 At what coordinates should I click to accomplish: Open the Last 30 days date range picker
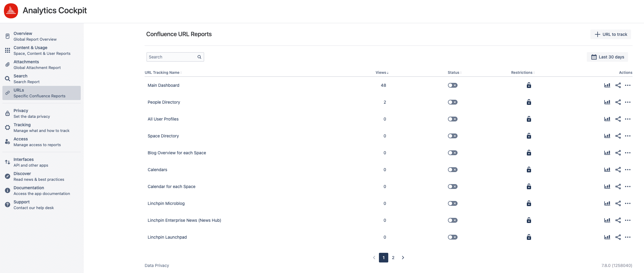[x=607, y=57]
